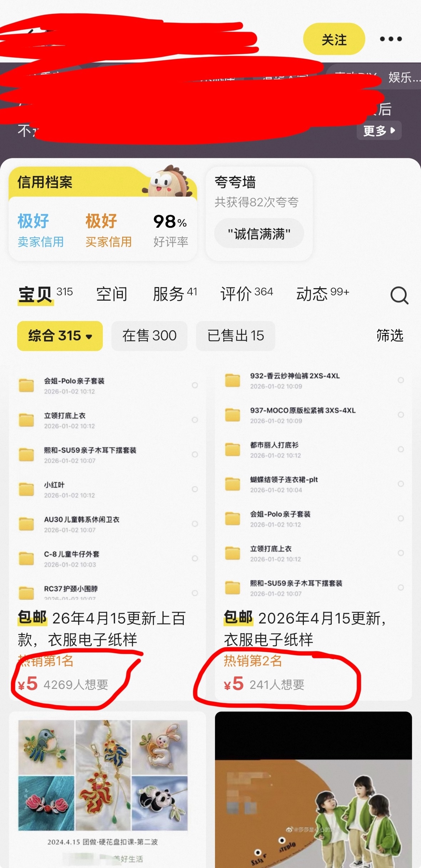This screenshot has width=421, height=868.
Task: Tap folder icon for AU30儿童韩系休闲卫衣
Action: point(26,524)
